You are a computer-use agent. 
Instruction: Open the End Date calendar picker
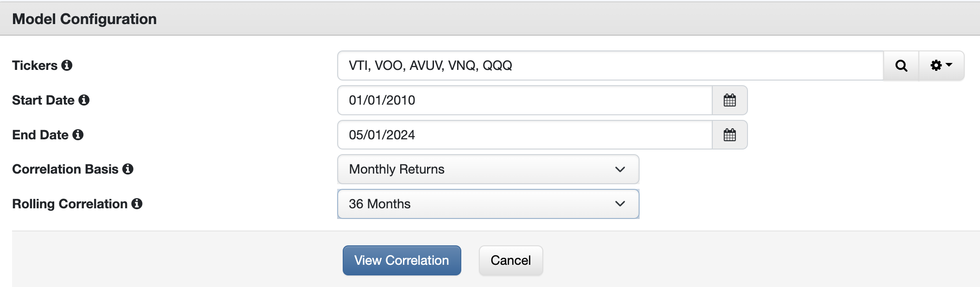[x=729, y=135]
